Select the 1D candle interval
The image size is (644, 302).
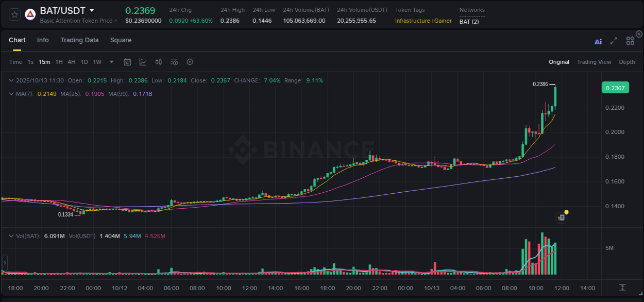pyautogui.click(x=84, y=62)
